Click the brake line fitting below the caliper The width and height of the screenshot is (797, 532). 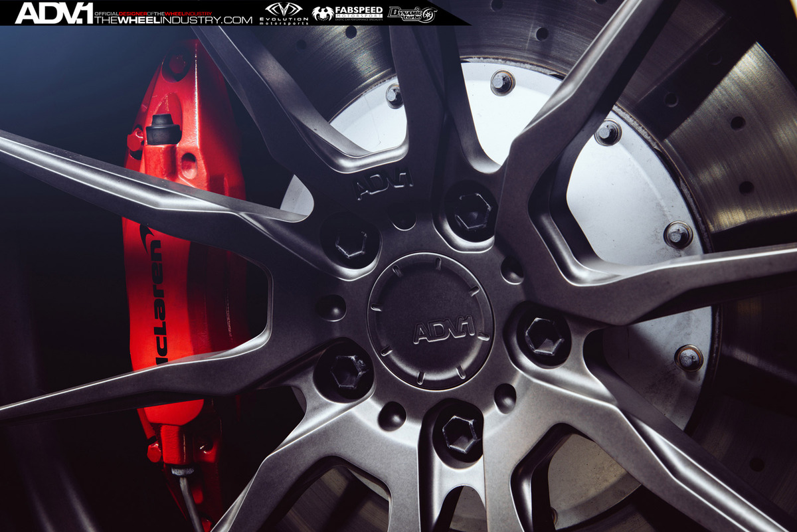click(x=178, y=470)
